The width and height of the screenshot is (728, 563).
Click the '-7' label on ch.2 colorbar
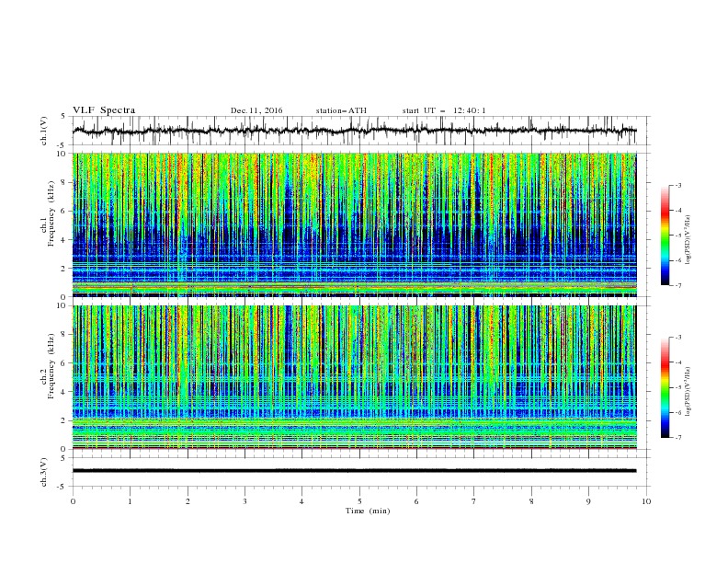pos(677,438)
